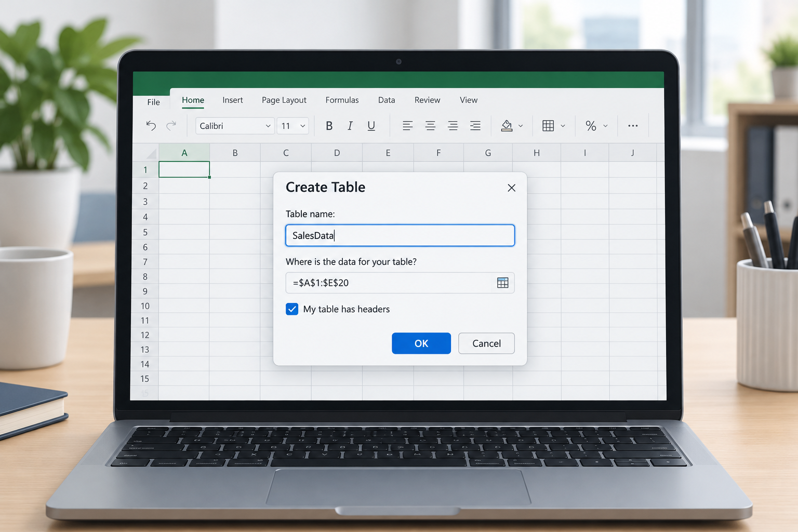Apply percent number format
The image size is (798, 532).
[591, 126]
